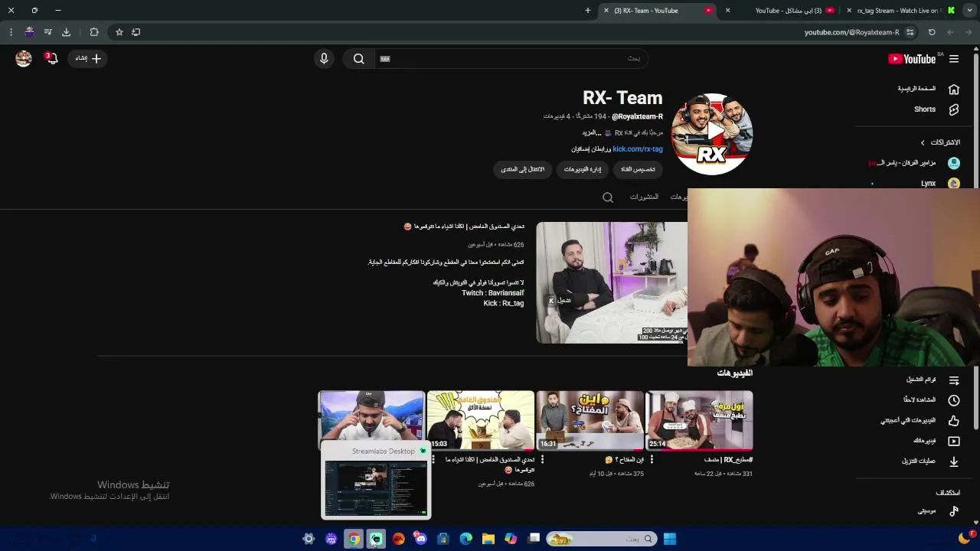
Task: Open the playlists entry in sidebar
Action: coord(933,380)
